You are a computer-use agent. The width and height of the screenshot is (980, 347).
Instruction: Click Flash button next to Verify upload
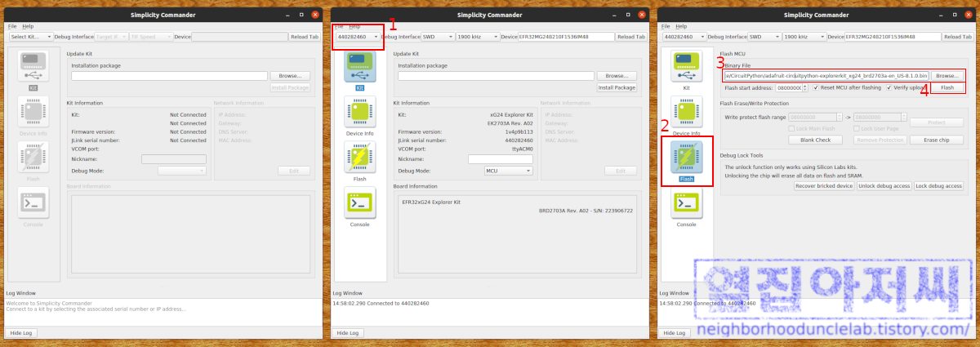[x=947, y=87]
